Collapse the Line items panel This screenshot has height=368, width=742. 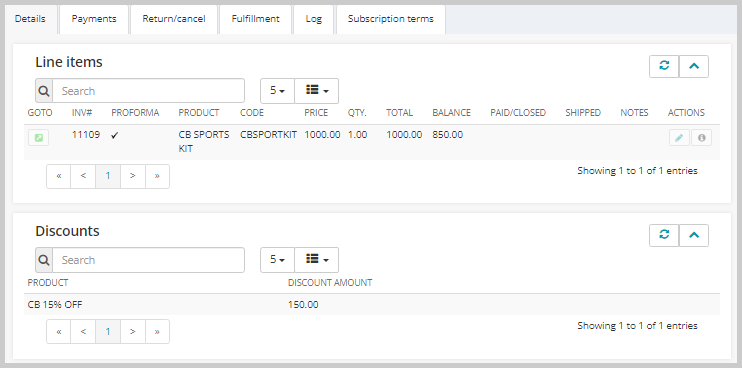(x=694, y=66)
